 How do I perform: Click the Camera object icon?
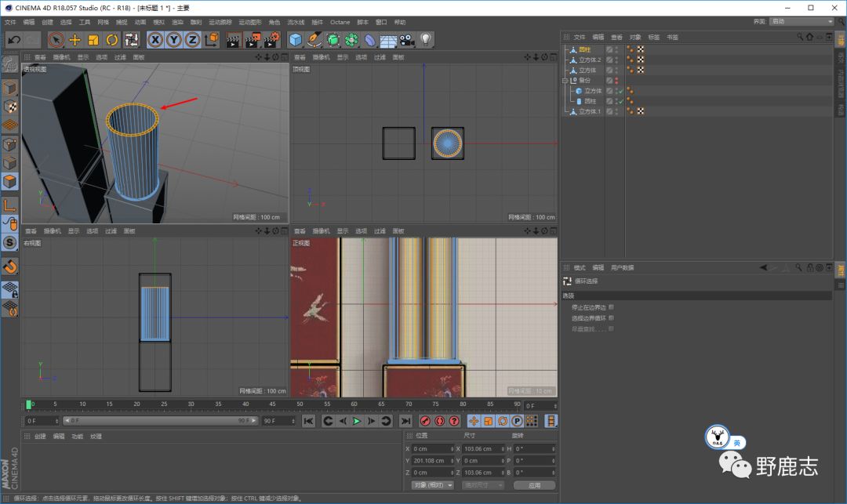407,39
